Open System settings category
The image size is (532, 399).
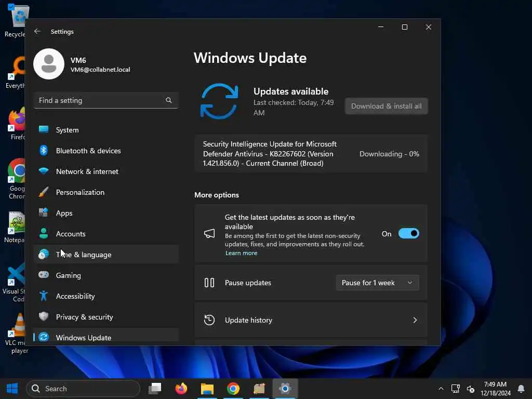pos(106,130)
